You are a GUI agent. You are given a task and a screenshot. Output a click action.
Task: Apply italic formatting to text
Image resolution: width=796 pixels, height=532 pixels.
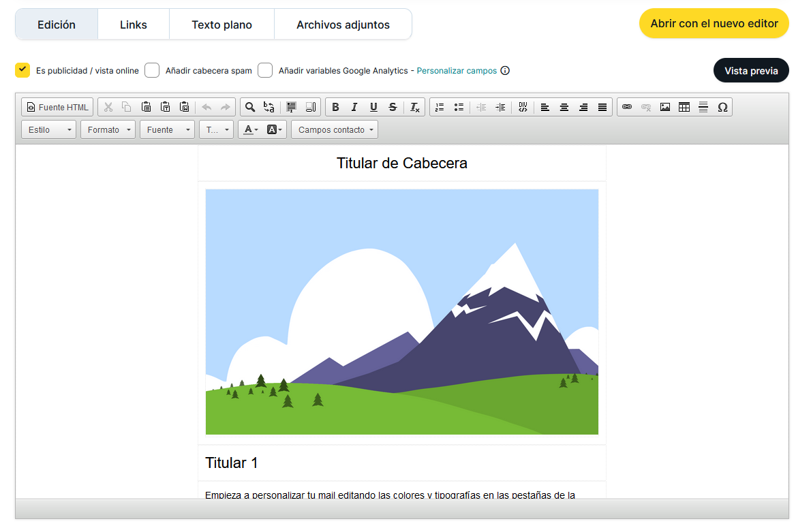click(354, 107)
